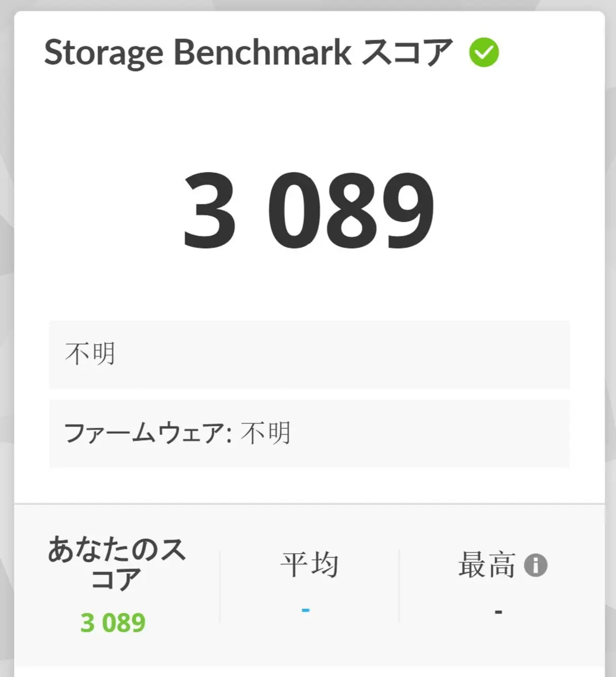Click the divider between あなたのスコア and 平均

click(220, 586)
